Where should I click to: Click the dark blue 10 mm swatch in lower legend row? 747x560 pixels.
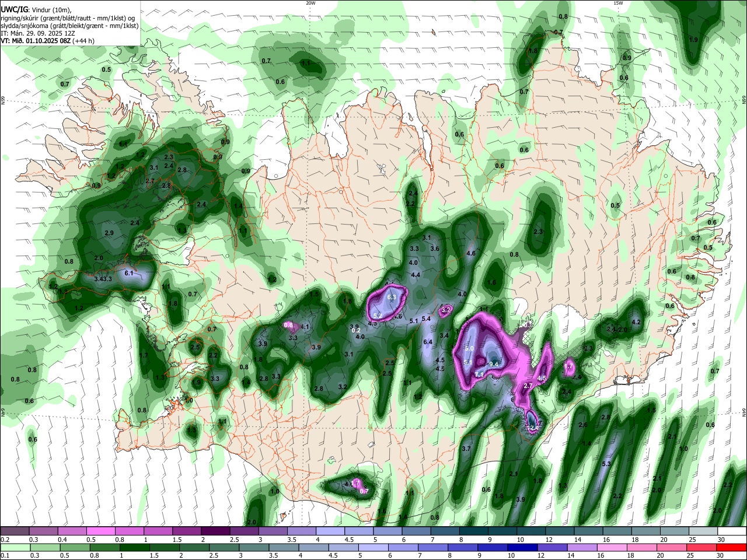click(x=523, y=548)
